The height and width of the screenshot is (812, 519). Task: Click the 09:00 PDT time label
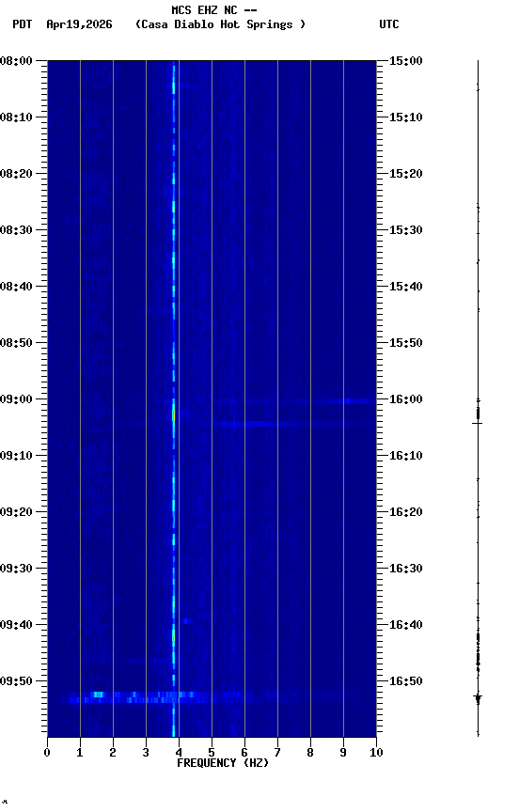click(16, 399)
